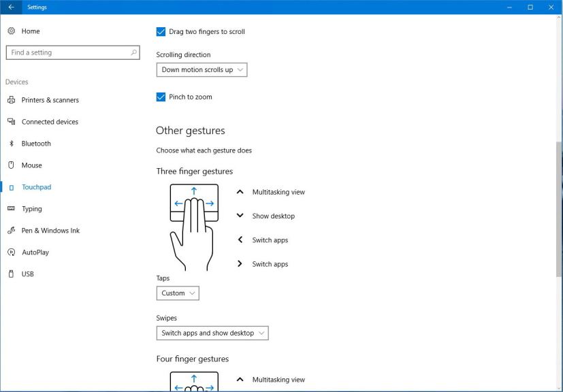Click the Printers & scanners printer icon
Image resolution: width=563 pixels, height=392 pixels.
tap(12, 100)
